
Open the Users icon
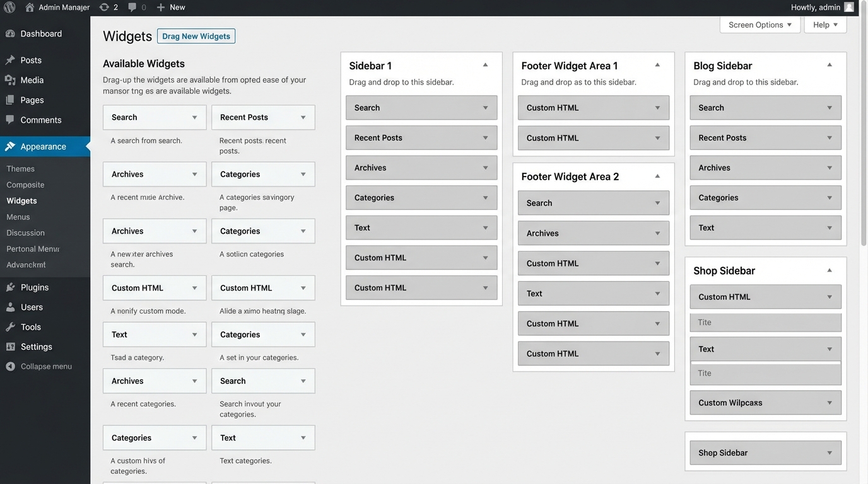pos(11,307)
